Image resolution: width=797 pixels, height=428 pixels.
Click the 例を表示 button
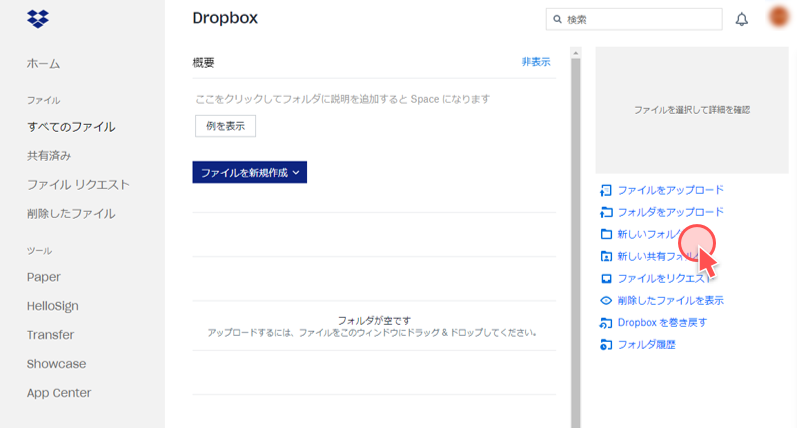[x=225, y=126]
